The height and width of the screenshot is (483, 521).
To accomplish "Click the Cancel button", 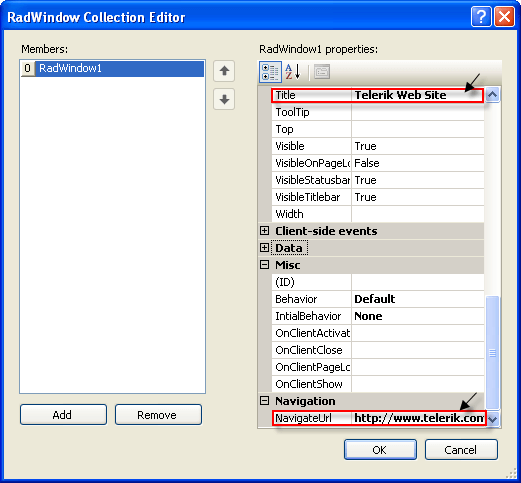I will (461, 450).
